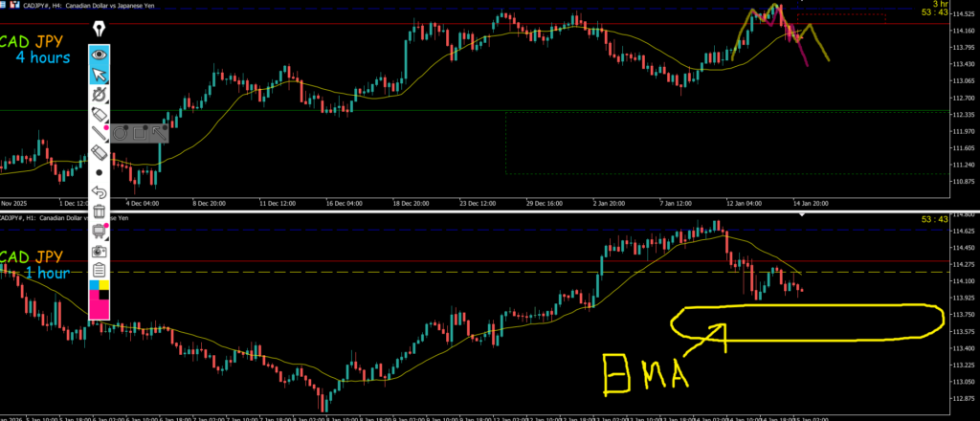Click the '3 hr' timer label
The width and height of the screenshot is (980, 421).
[940, 4]
